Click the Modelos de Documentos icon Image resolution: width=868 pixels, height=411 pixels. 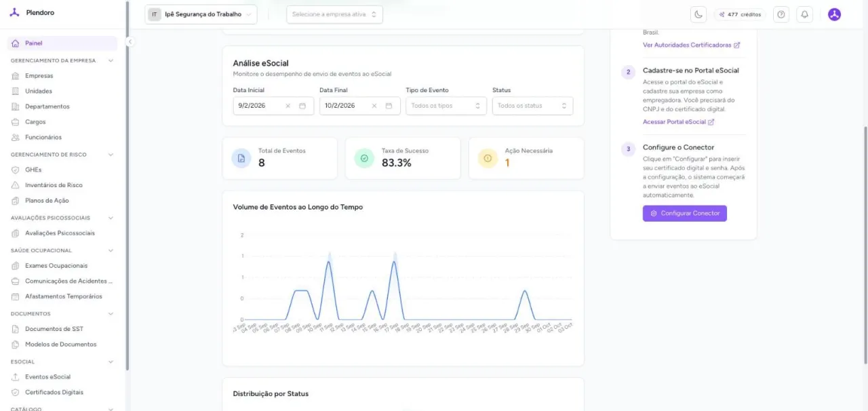pos(16,345)
